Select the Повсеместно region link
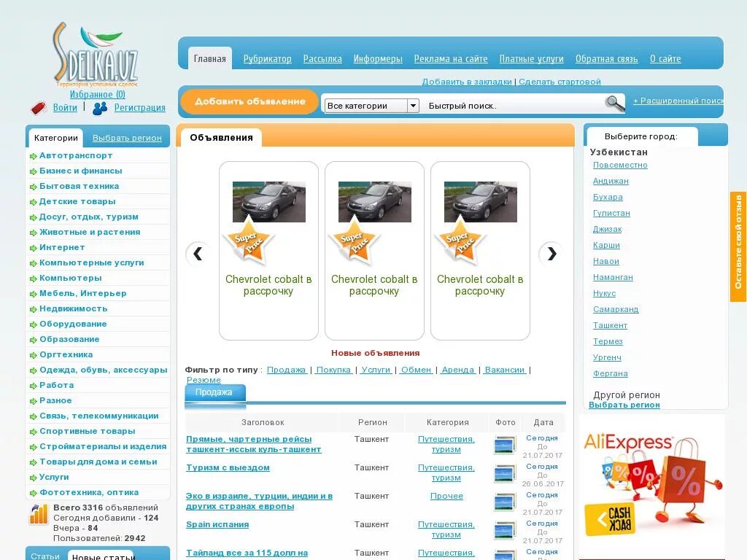Screen dimensions: 747x560 pos(620,166)
